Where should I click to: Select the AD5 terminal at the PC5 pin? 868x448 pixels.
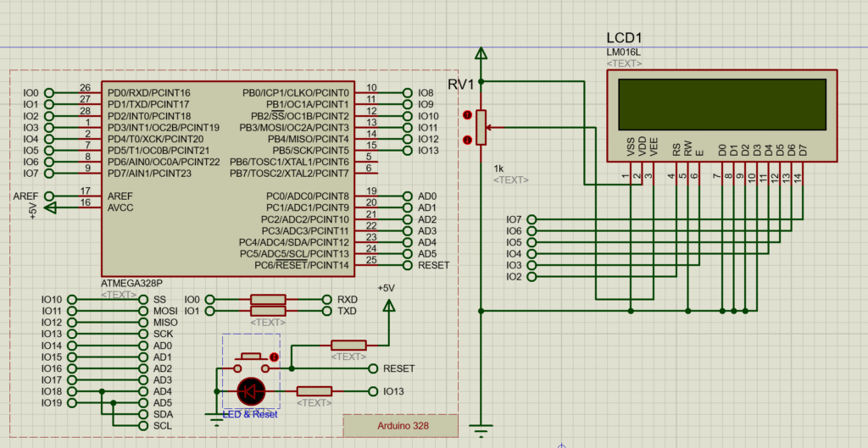pyautogui.click(x=408, y=254)
